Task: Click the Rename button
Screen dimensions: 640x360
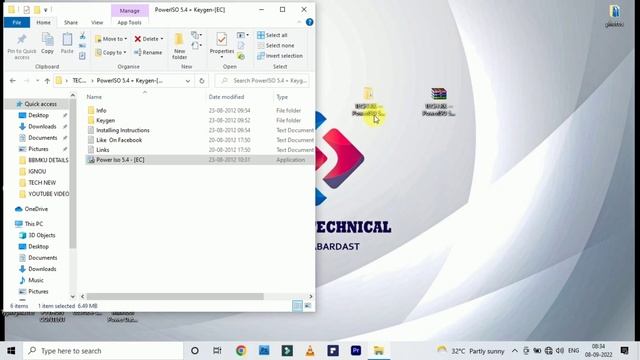Action: (148, 52)
